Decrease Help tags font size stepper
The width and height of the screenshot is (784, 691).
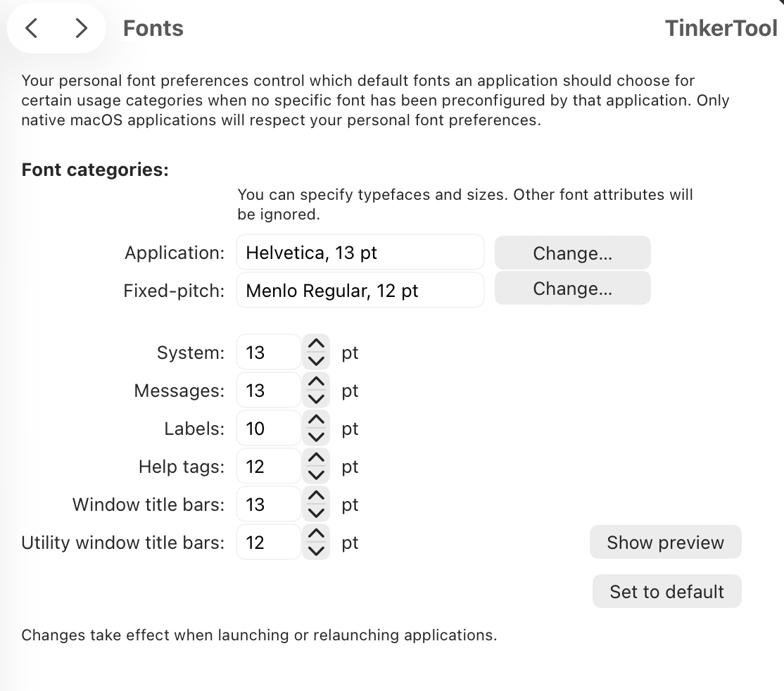tap(317, 474)
